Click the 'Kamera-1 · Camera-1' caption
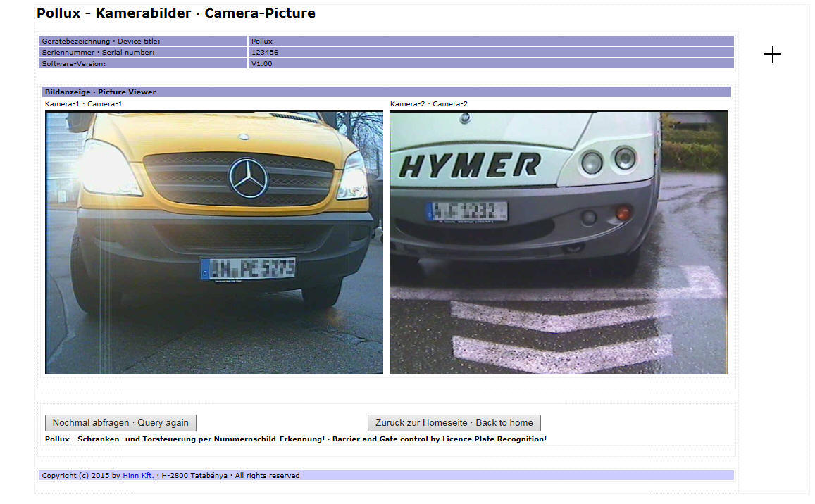The height and width of the screenshot is (504, 815). 84,104
